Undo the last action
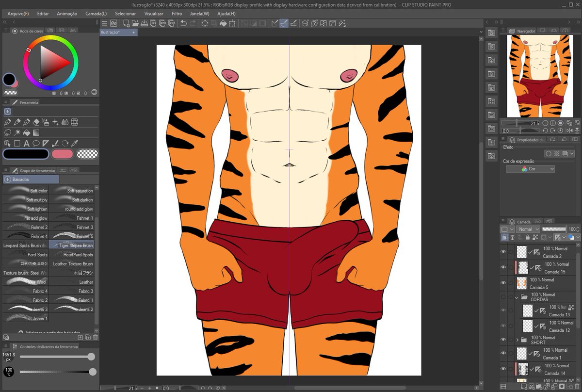 (183, 23)
